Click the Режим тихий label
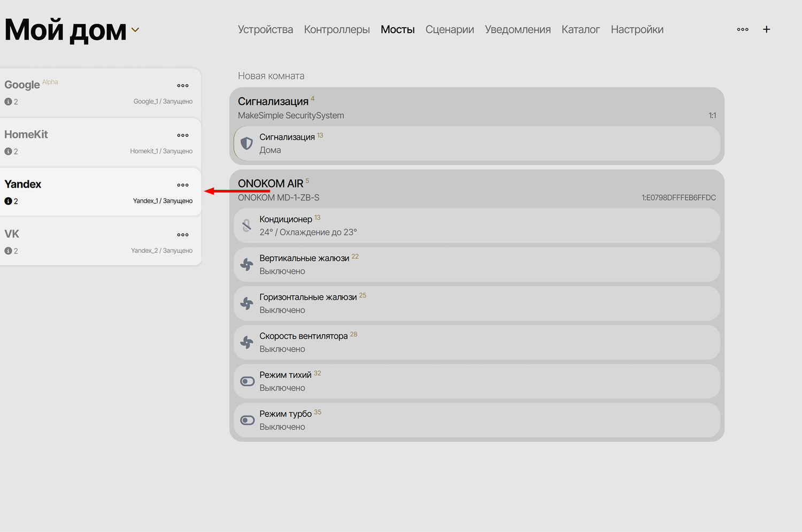Screen dimensions: 802x532 (x=286, y=375)
